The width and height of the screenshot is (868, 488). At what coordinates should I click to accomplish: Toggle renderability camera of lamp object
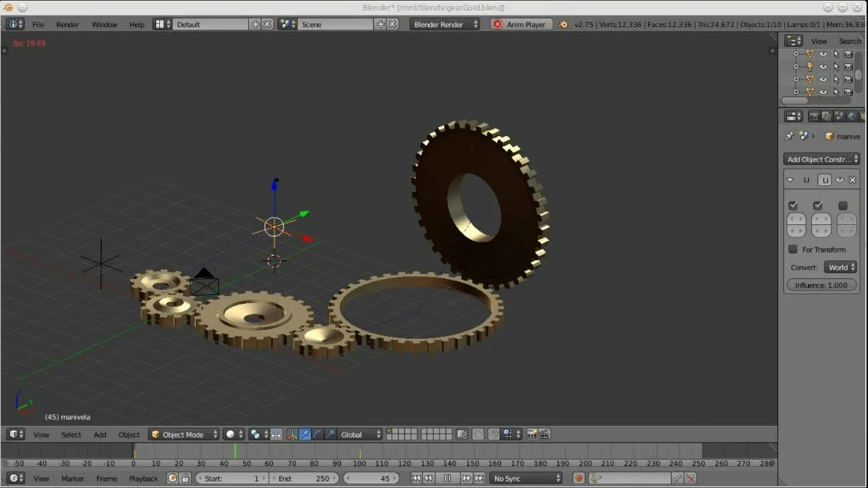point(848,66)
